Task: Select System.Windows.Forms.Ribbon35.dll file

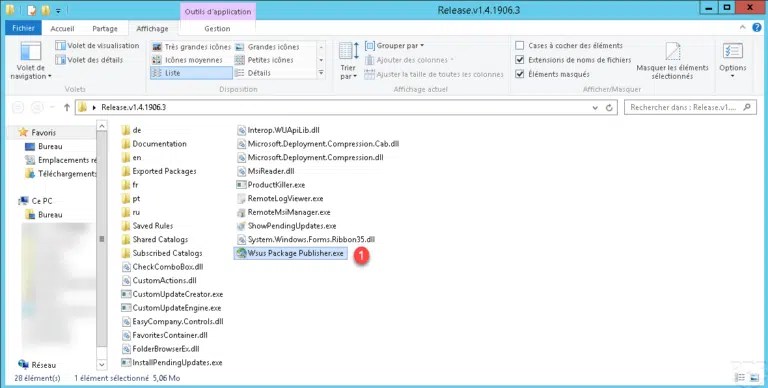Action: (306, 240)
